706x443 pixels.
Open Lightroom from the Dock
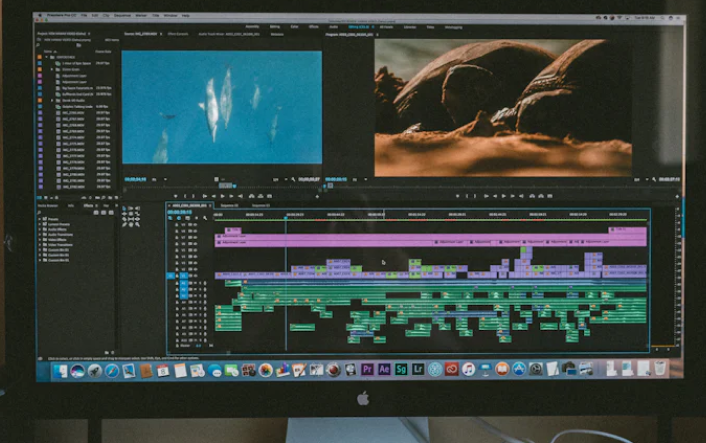click(418, 369)
